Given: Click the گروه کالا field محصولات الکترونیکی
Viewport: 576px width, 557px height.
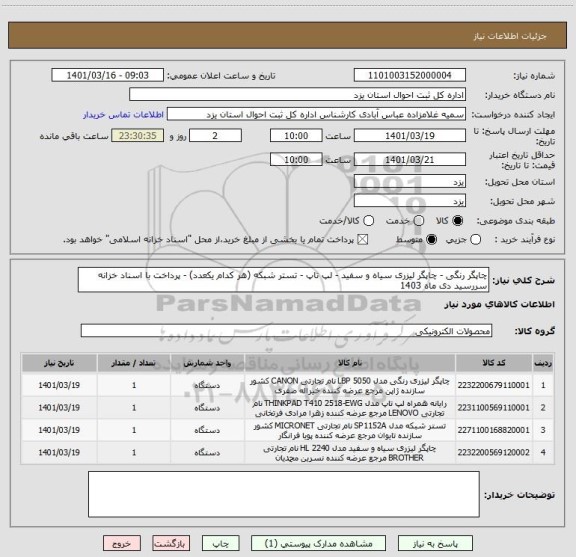Looking at the screenshot, I should (286, 331).
